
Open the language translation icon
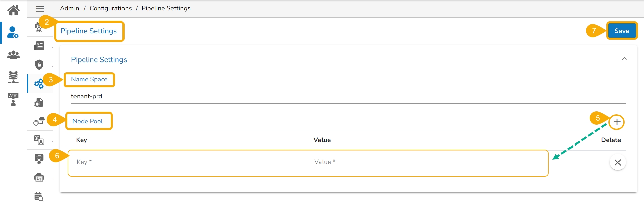39,140
